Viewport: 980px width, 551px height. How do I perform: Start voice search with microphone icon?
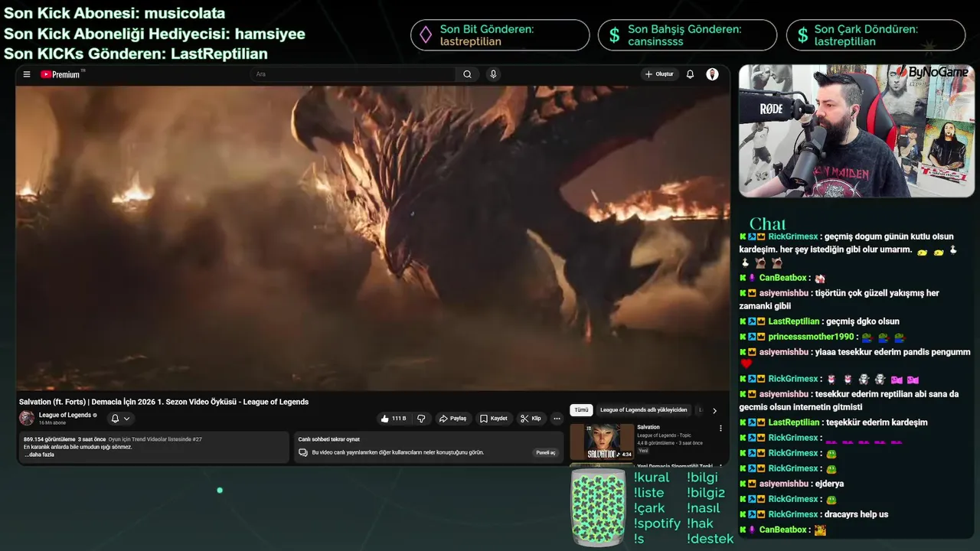pyautogui.click(x=493, y=74)
